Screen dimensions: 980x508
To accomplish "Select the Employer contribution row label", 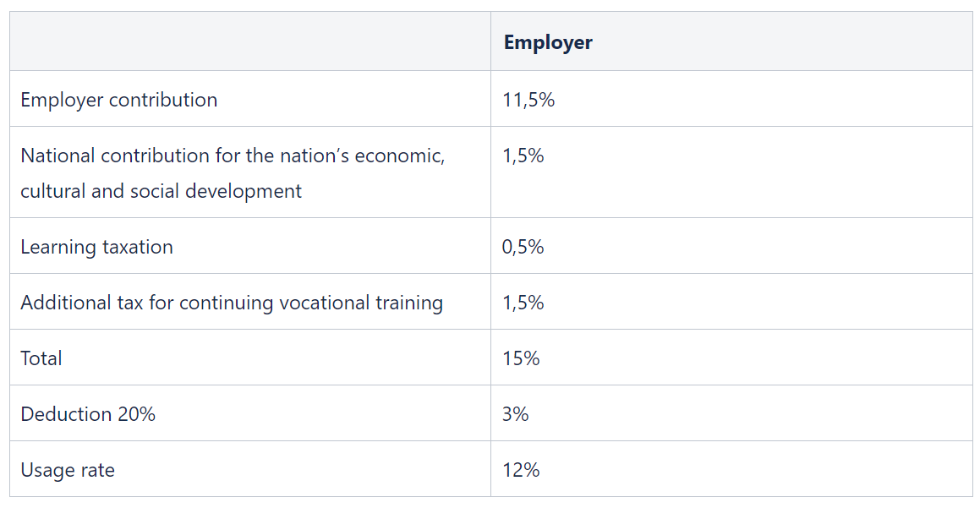I will (118, 100).
